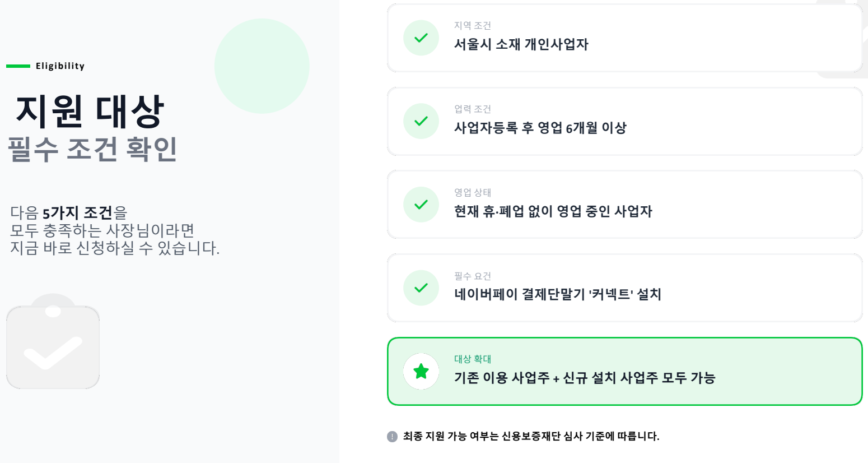Click the checkmark icon for 업력 조건
The height and width of the screenshot is (463, 868).
point(421,121)
